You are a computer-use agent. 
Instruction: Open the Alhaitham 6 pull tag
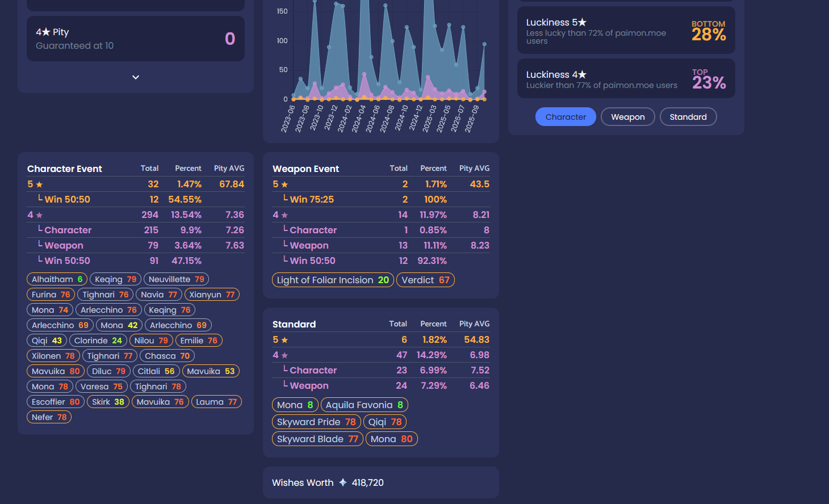tap(57, 279)
